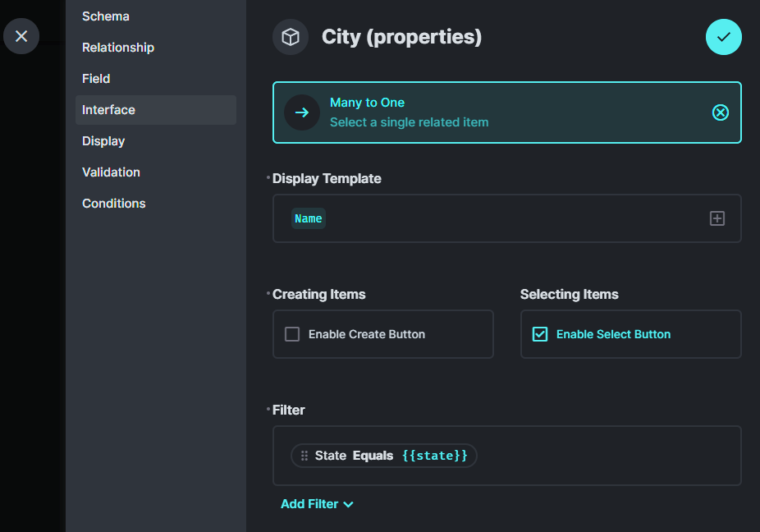Click the Filter heading
This screenshot has width=760, height=532.
[x=288, y=410]
